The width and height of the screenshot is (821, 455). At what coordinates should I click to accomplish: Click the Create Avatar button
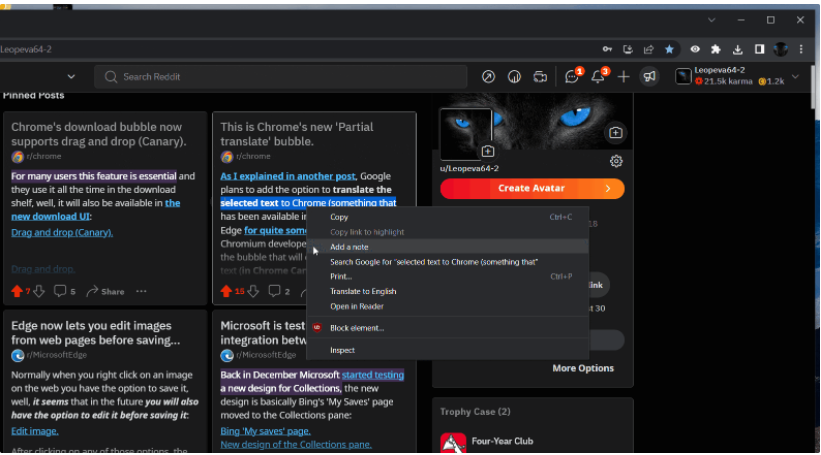(x=532, y=188)
